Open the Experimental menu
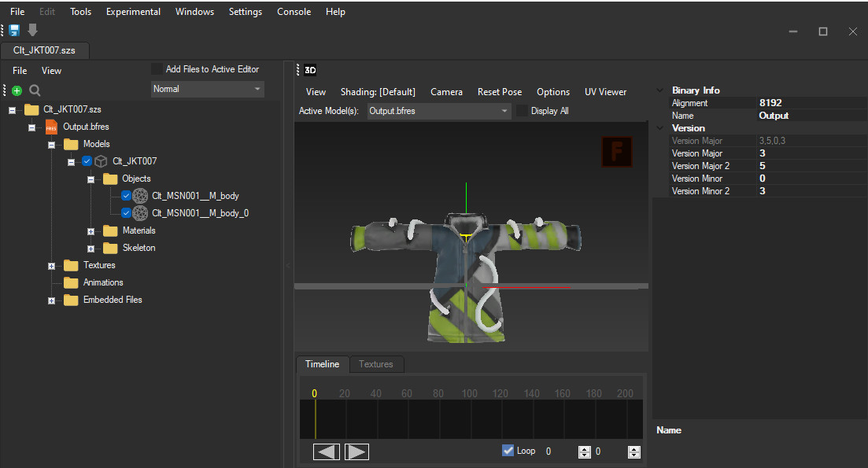The height and width of the screenshot is (468, 868). click(133, 11)
